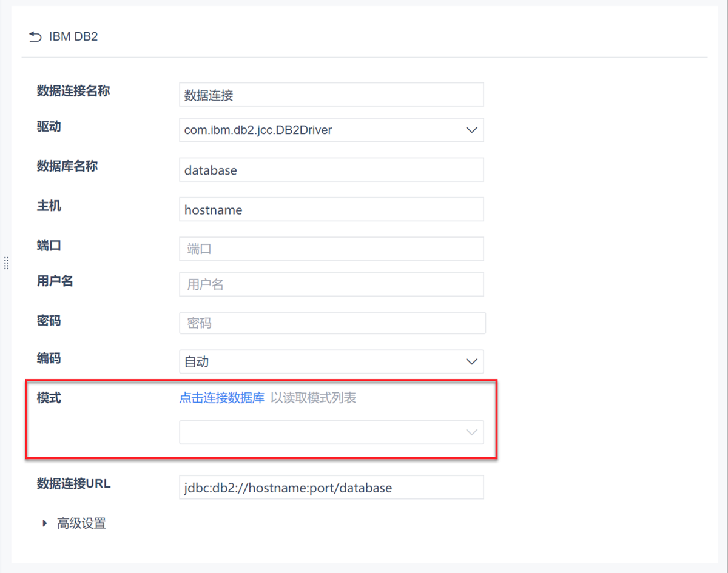Click the drag handle dots on left edge
Image resolution: width=728 pixels, height=573 pixels.
pyautogui.click(x=6, y=263)
